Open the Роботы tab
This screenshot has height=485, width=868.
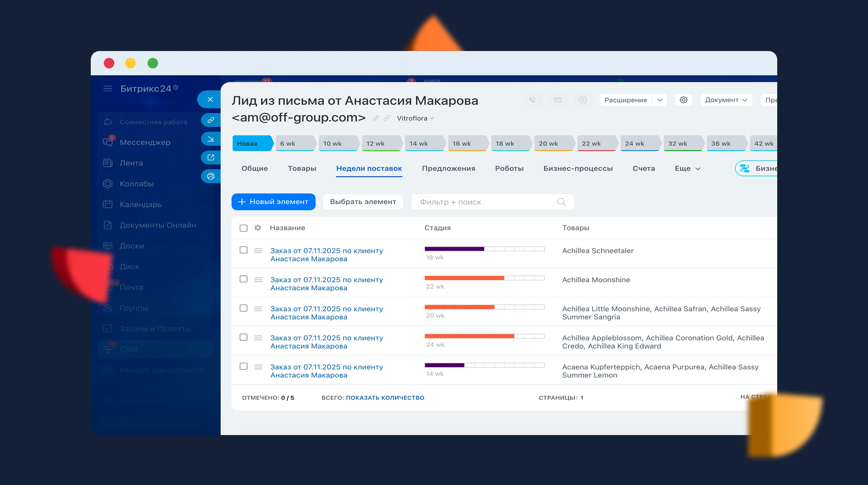[509, 168]
